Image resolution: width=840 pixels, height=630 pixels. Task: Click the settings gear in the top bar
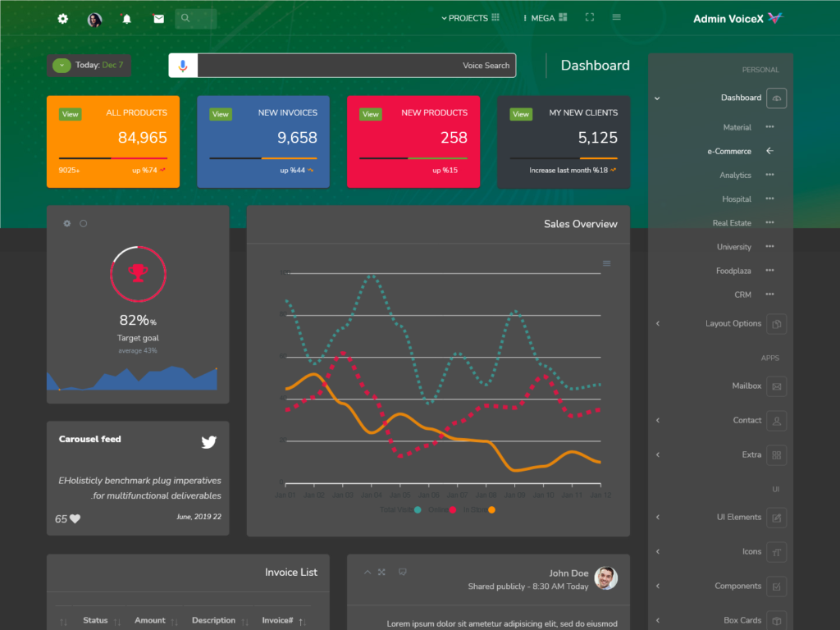point(62,18)
